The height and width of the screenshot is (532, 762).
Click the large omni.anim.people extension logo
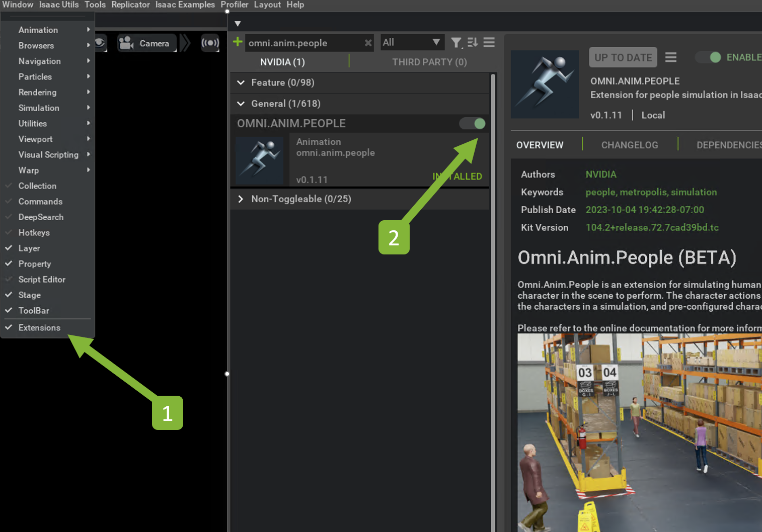[545, 84]
